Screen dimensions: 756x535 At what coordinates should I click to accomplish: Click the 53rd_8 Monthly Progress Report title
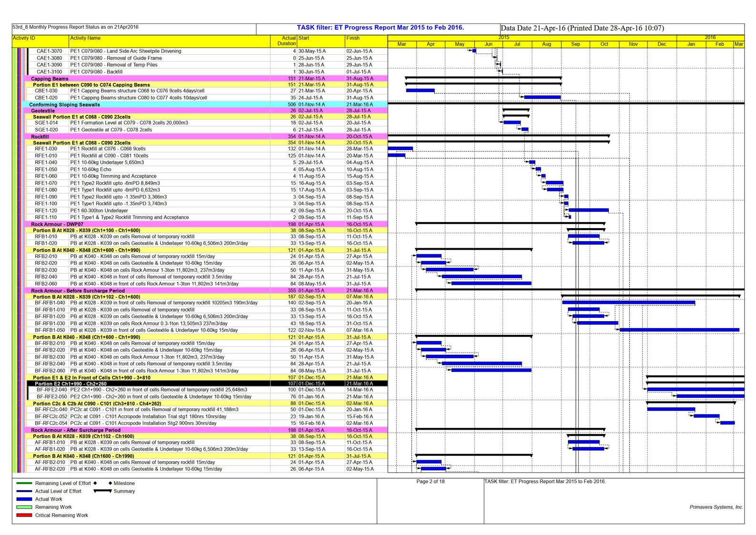click(x=76, y=27)
